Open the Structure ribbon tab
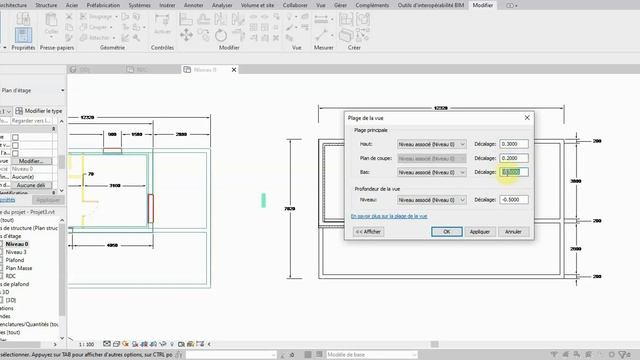Image resolution: width=640 pixels, height=360 pixels. click(x=46, y=5)
